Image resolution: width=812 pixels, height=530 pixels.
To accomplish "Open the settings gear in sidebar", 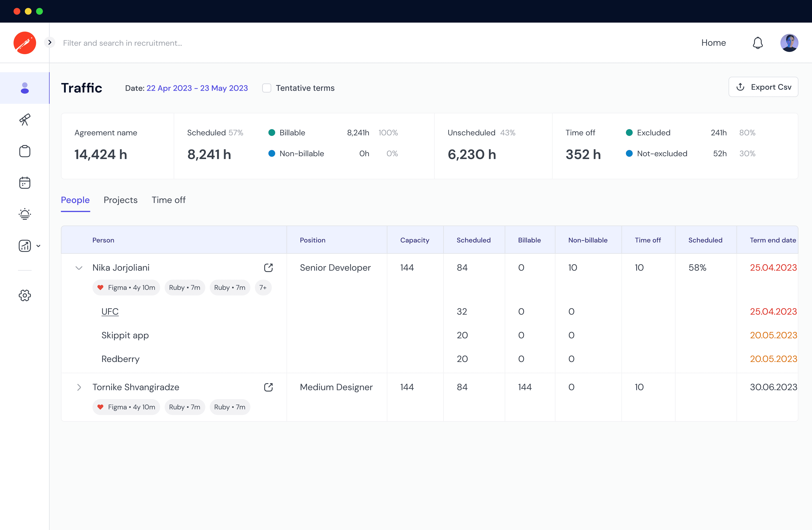I will pos(25,295).
